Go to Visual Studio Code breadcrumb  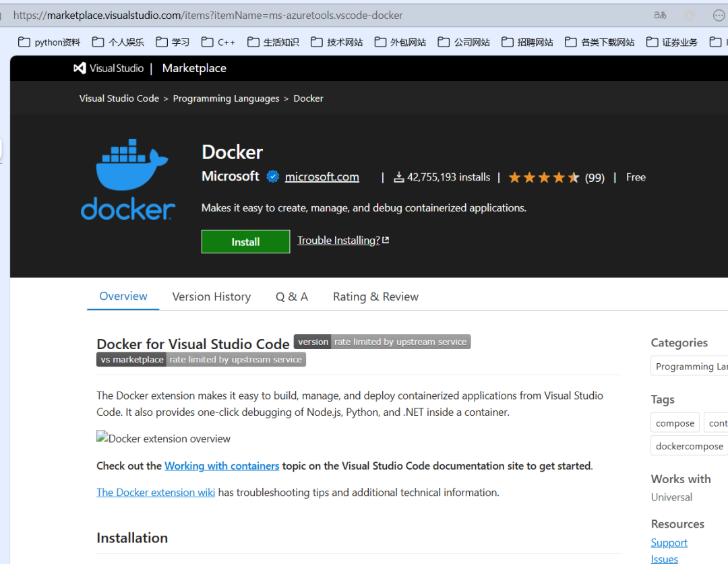(x=119, y=98)
